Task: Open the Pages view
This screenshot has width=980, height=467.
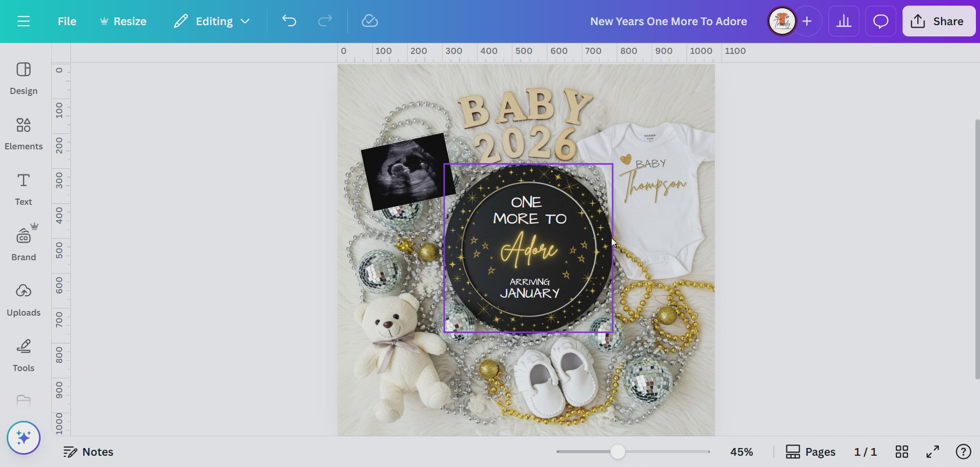Action: [811, 452]
